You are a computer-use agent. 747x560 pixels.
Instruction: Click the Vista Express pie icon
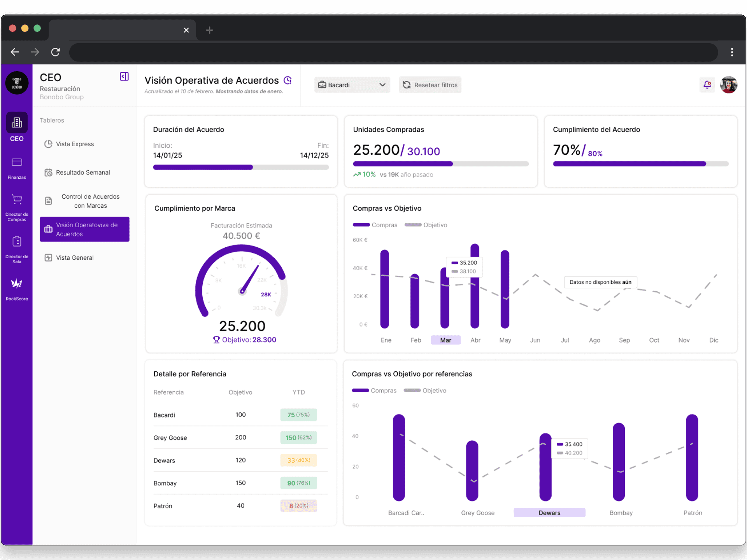click(48, 144)
